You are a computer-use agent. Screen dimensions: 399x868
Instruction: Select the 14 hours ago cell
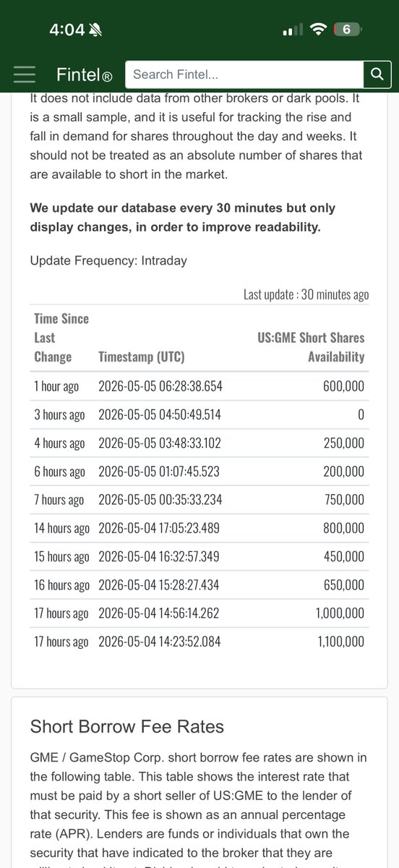61,528
